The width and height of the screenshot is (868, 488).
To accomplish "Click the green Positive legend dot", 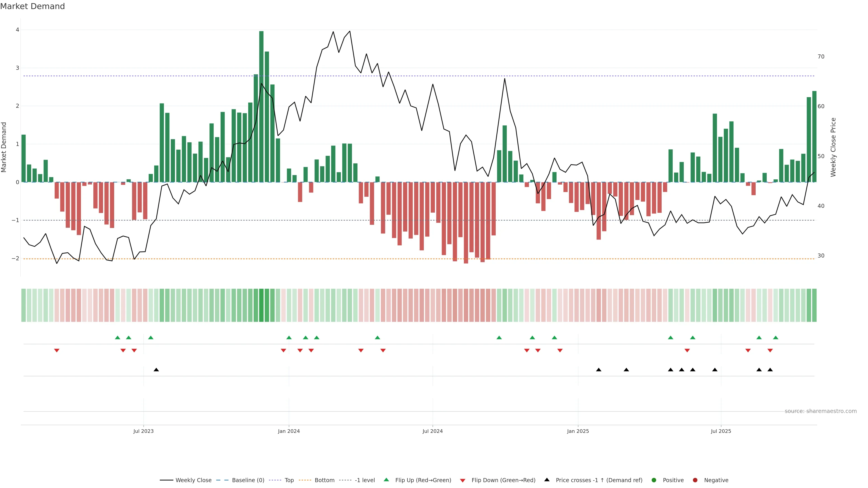I will tap(654, 480).
